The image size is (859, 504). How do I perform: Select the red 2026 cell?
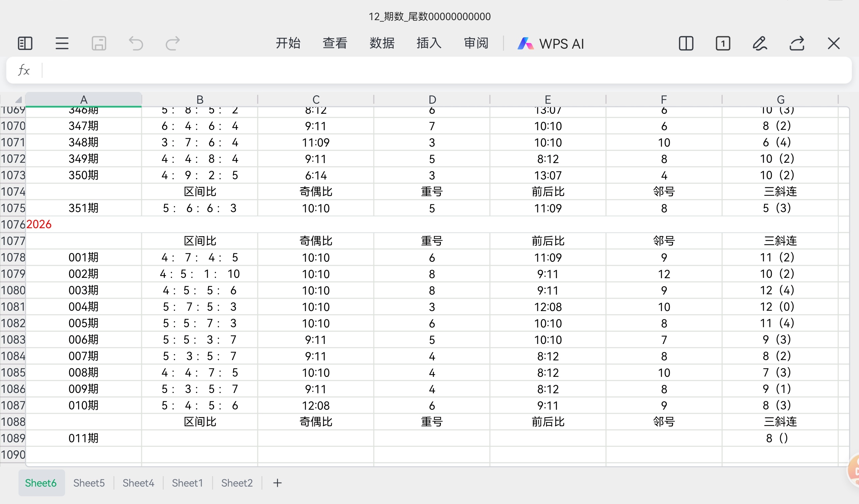pos(39,224)
